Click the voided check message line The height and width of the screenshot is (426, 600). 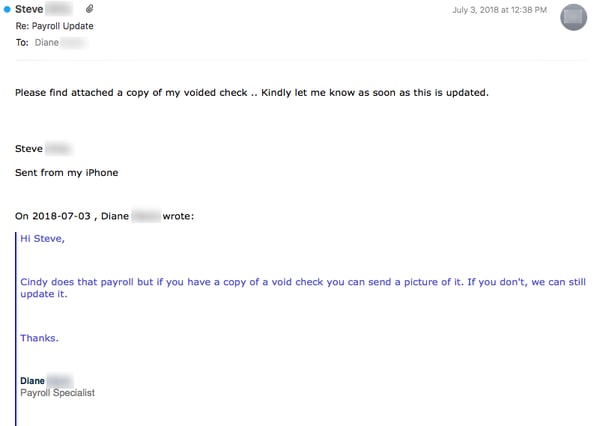coord(252,92)
